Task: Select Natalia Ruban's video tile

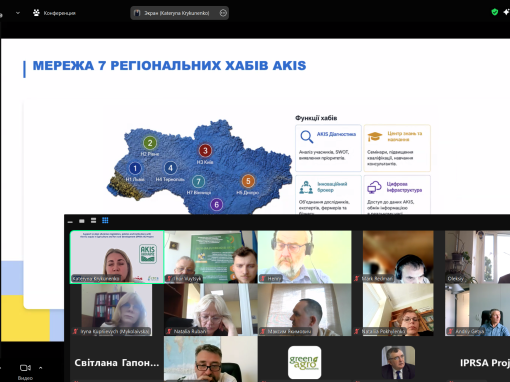Action: pos(211,310)
